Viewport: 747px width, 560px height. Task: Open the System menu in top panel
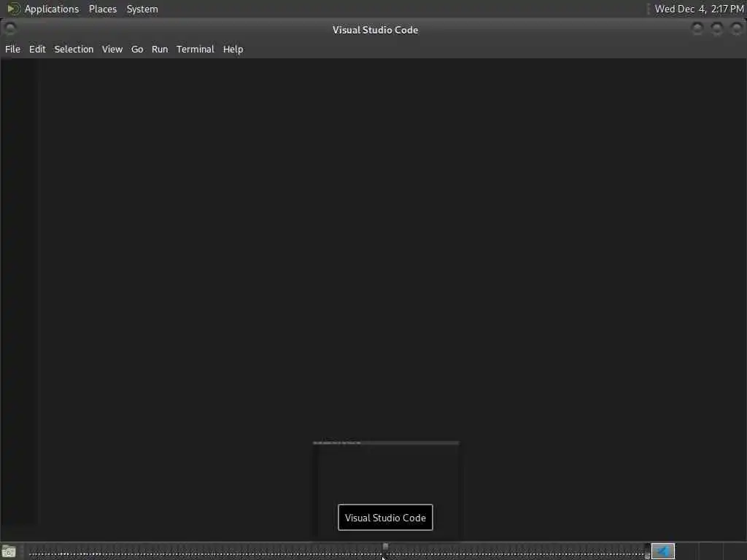(x=142, y=9)
